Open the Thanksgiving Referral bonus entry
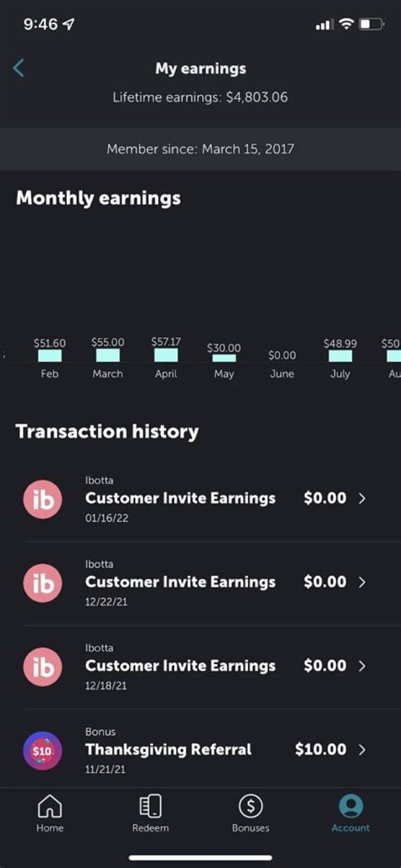401x868 pixels. click(x=168, y=749)
